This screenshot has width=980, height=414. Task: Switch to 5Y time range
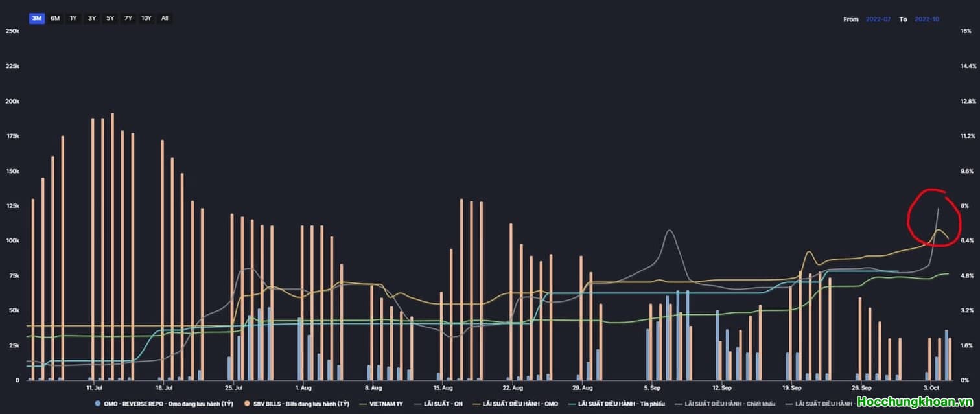[x=110, y=19]
